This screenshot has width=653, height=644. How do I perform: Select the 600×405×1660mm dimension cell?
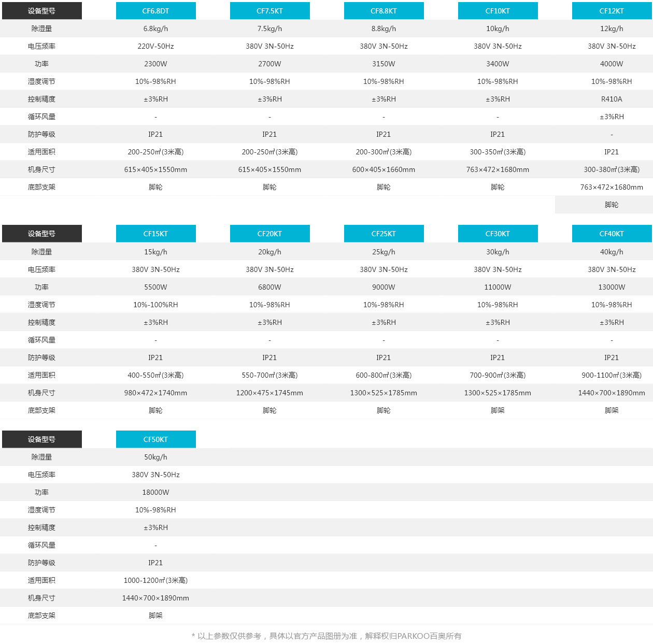(384, 169)
